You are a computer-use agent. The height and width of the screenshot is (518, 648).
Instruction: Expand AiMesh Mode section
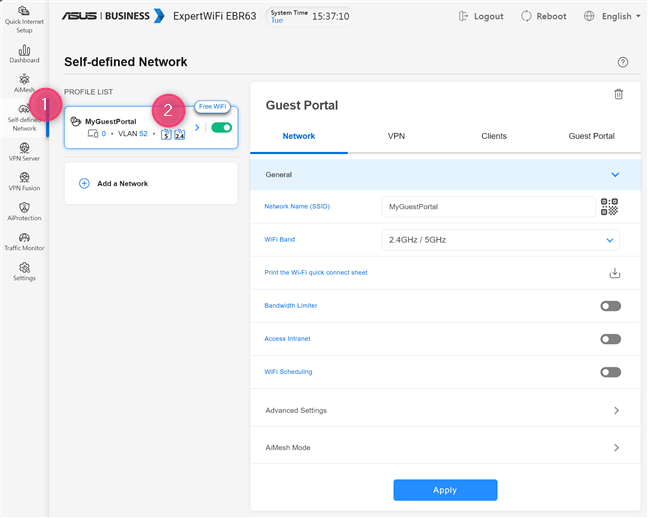click(445, 448)
